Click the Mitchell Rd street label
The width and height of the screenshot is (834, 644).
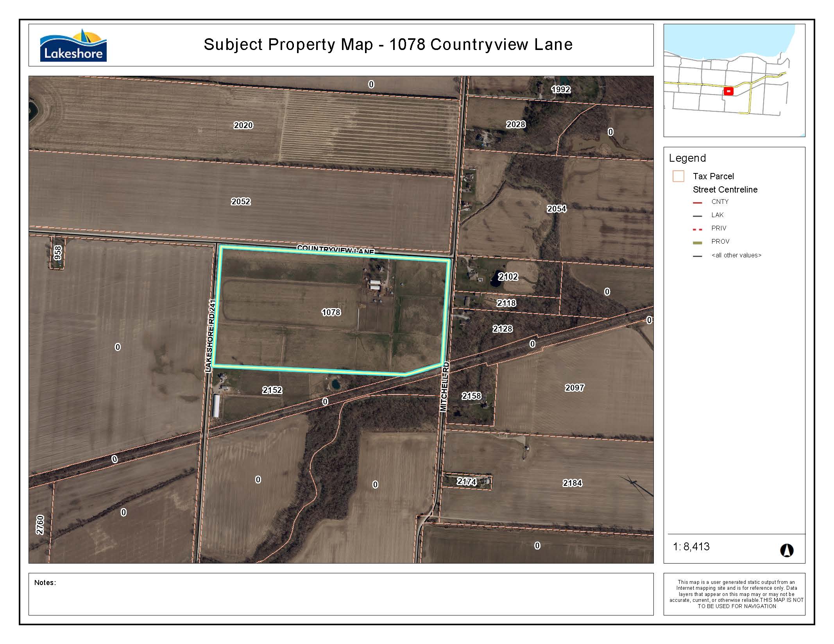[x=444, y=387]
